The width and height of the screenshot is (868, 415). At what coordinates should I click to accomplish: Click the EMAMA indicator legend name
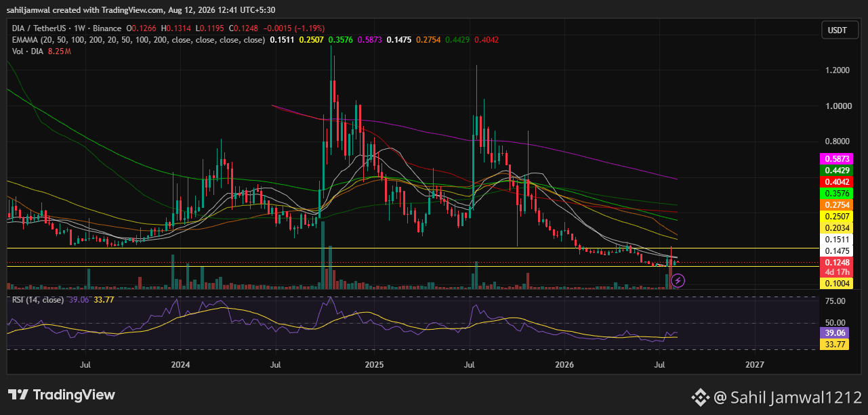pyautogui.click(x=24, y=40)
